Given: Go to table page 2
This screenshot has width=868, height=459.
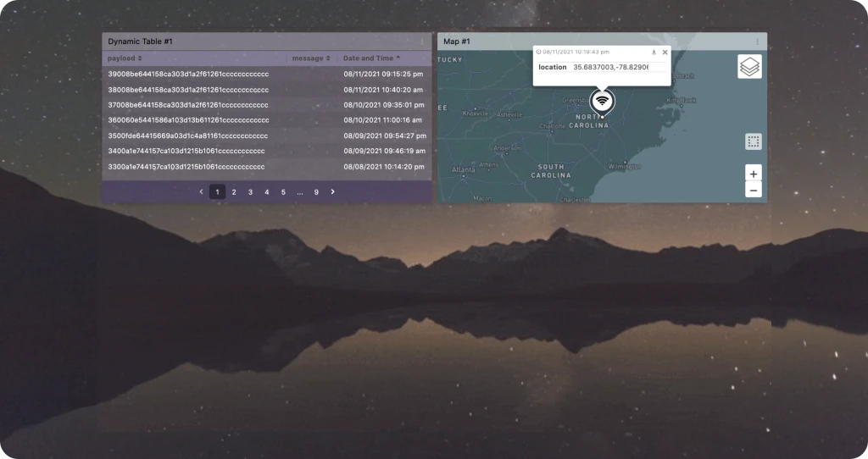Looking at the screenshot, I should pos(234,192).
